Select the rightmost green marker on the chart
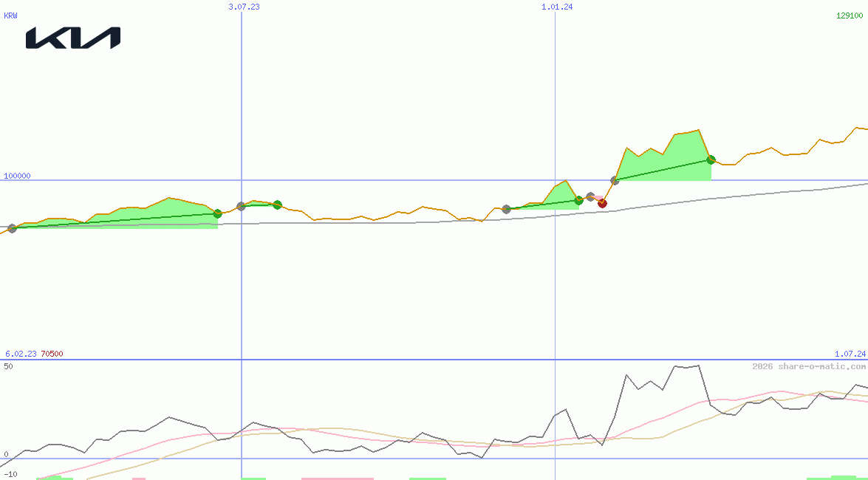The width and height of the screenshot is (868, 480). click(711, 160)
